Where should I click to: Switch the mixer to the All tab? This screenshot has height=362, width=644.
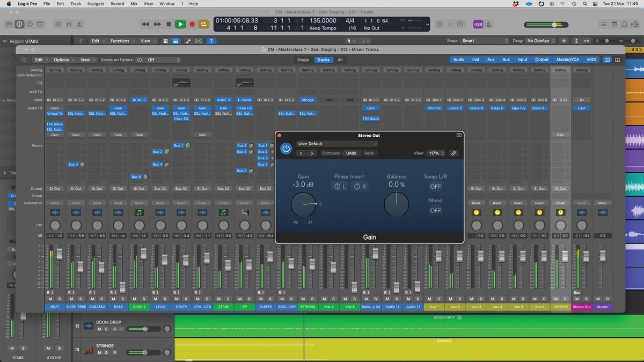[340, 60]
